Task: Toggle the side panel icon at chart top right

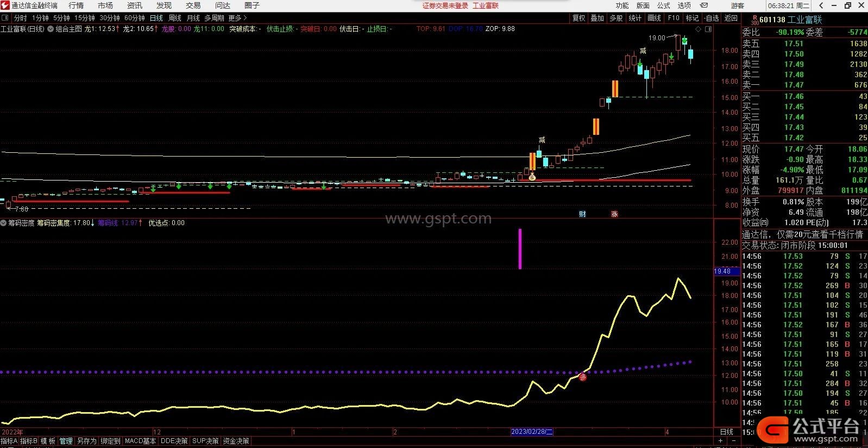Action: [x=708, y=29]
